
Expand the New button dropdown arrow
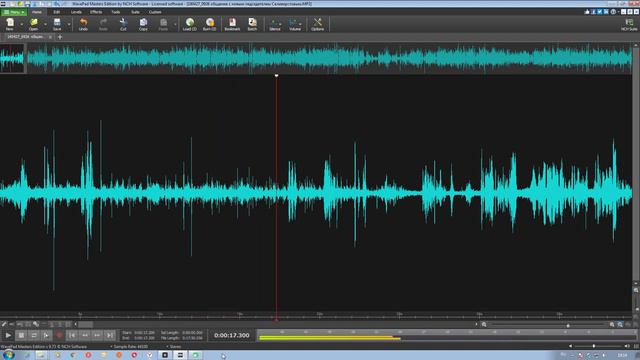(21, 24)
